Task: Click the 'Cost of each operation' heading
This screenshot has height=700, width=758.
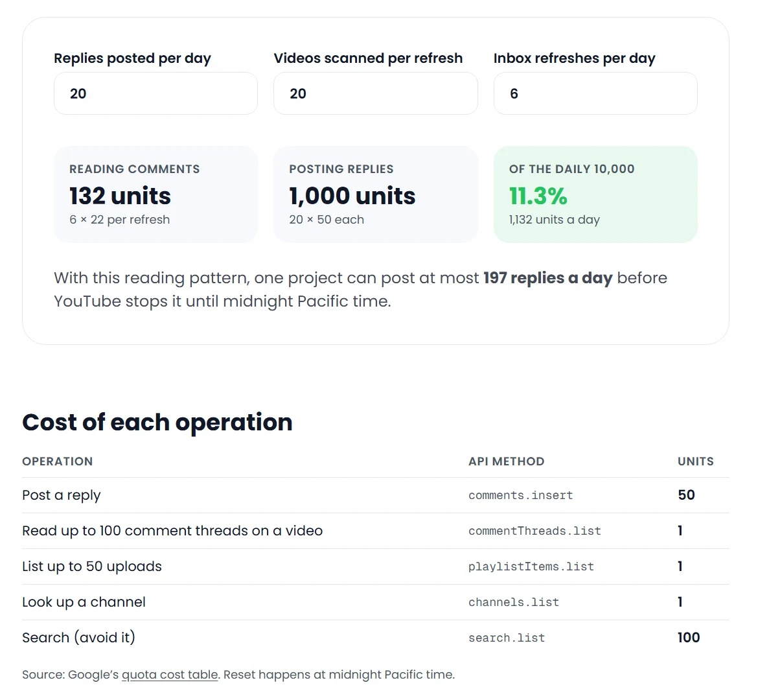Action: point(157,423)
